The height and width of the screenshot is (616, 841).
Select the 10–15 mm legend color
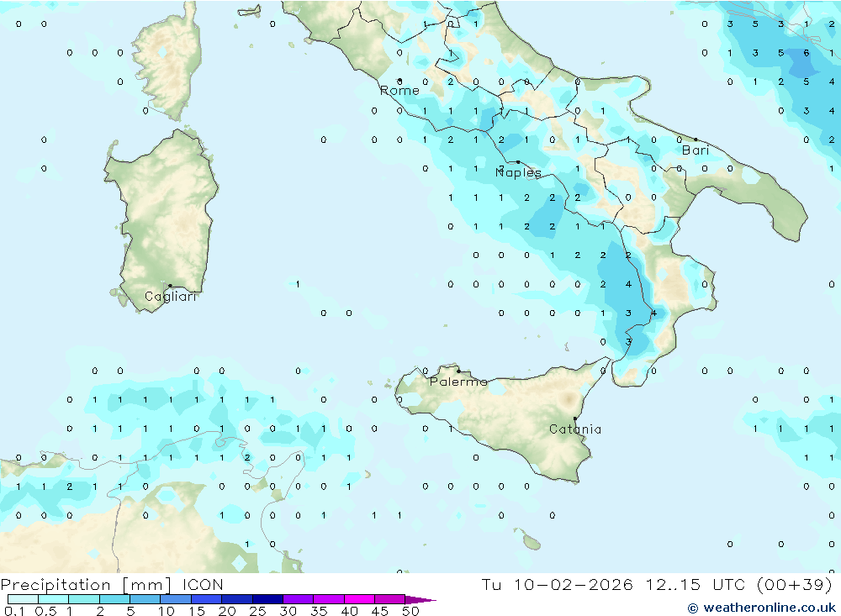coord(176,599)
